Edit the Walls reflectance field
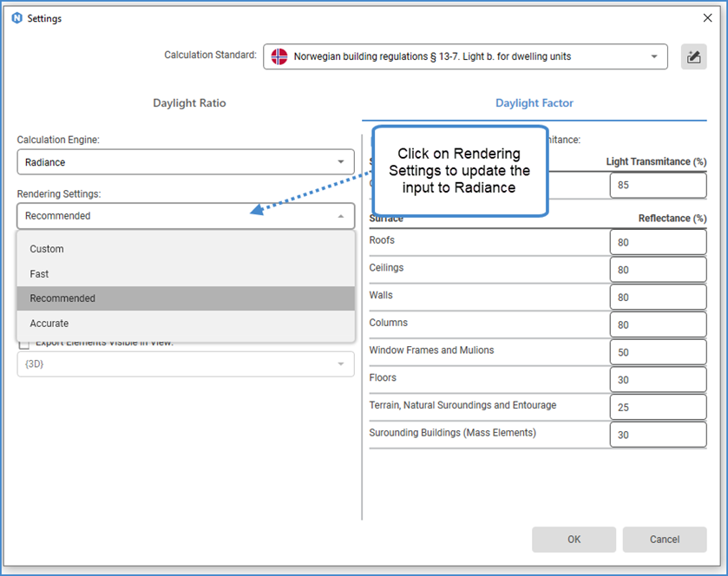The height and width of the screenshot is (576, 728). (x=659, y=297)
